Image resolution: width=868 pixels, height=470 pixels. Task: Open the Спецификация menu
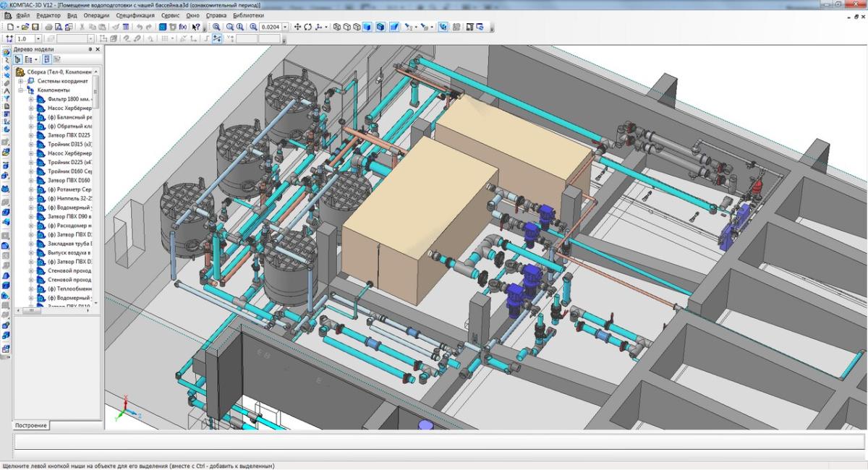(135, 15)
